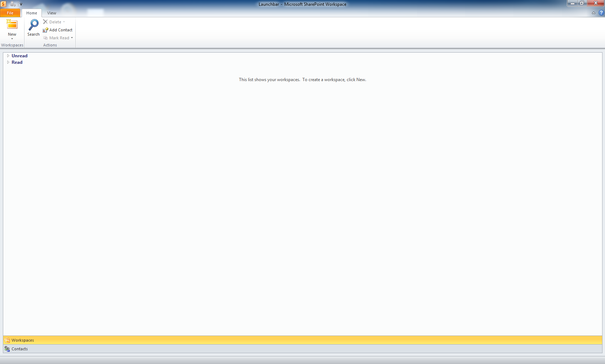Open Help with the question mark icon
605x364 pixels.
click(x=601, y=13)
